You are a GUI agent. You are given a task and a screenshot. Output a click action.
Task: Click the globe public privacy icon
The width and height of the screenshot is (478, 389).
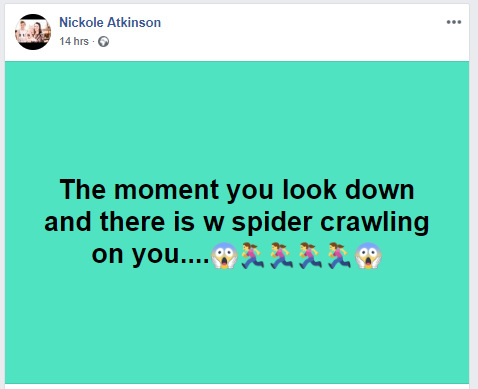103,41
